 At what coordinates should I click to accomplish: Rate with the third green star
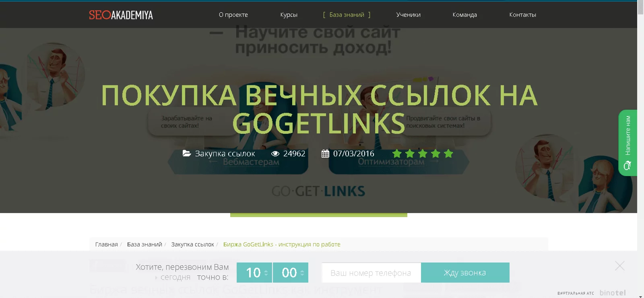point(423,154)
